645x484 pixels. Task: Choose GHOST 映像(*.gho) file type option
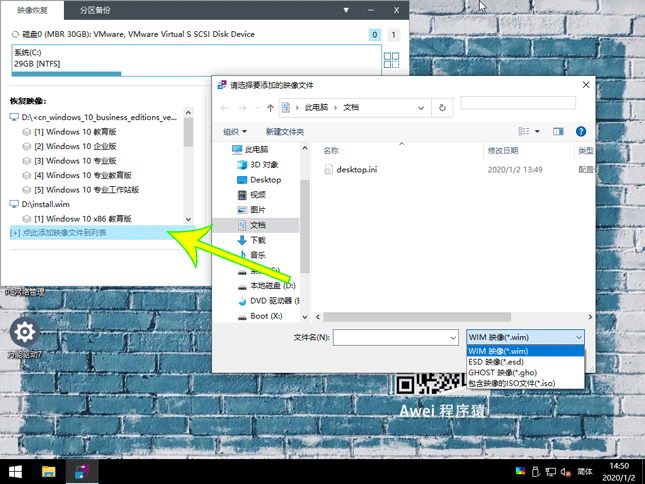525,373
